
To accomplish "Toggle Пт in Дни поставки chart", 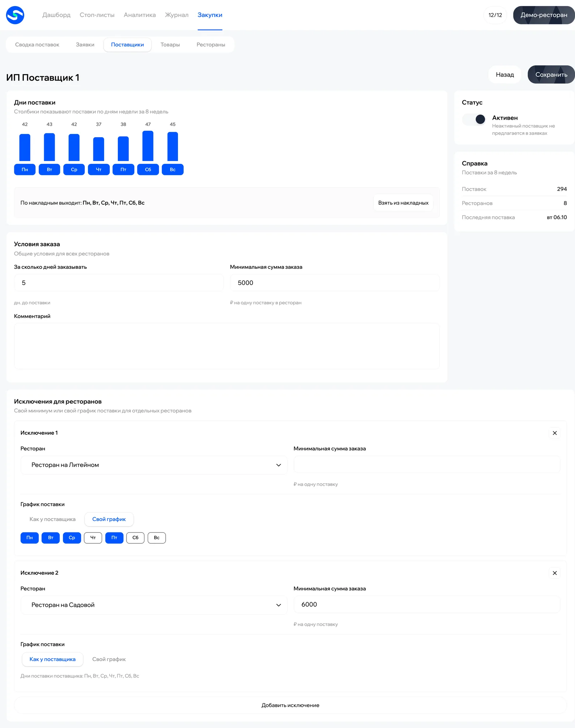I will 123,170.
